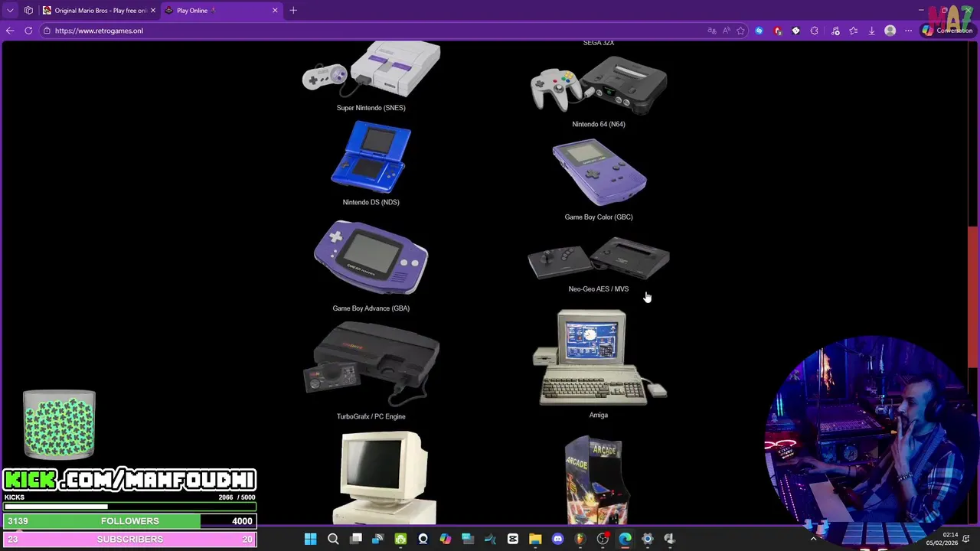This screenshot has height=551, width=980.
Task: Open the red extension with badge
Action: 778,31
